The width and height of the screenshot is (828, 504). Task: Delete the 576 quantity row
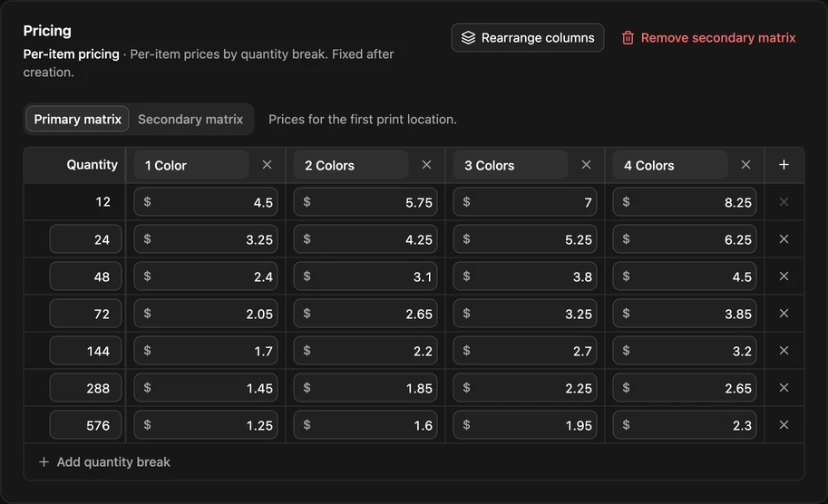784,425
